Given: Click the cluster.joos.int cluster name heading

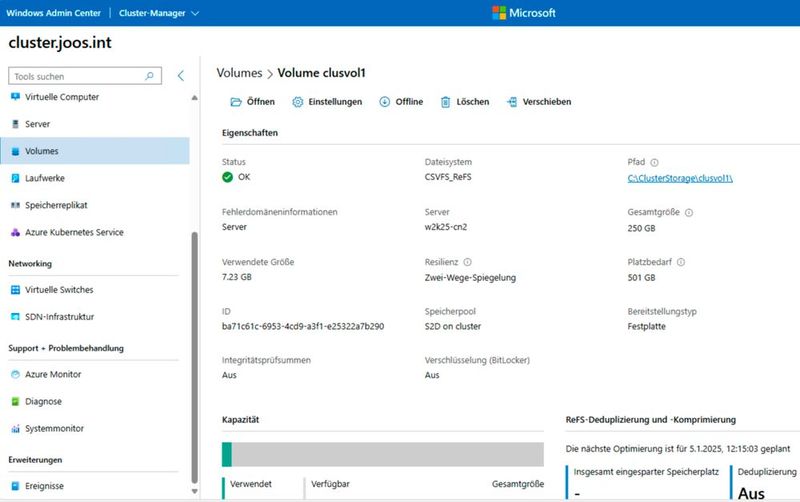Looking at the screenshot, I should [60, 42].
